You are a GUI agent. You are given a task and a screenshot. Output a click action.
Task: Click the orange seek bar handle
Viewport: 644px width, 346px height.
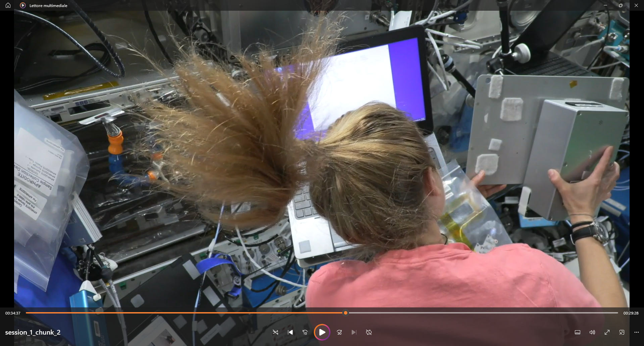tap(346, 313)
